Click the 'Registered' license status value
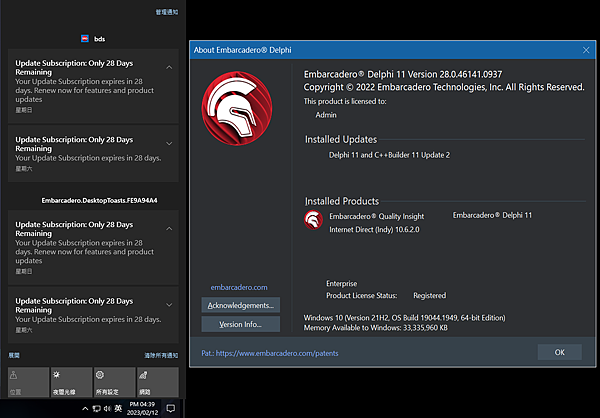 [x=430, y=296]
